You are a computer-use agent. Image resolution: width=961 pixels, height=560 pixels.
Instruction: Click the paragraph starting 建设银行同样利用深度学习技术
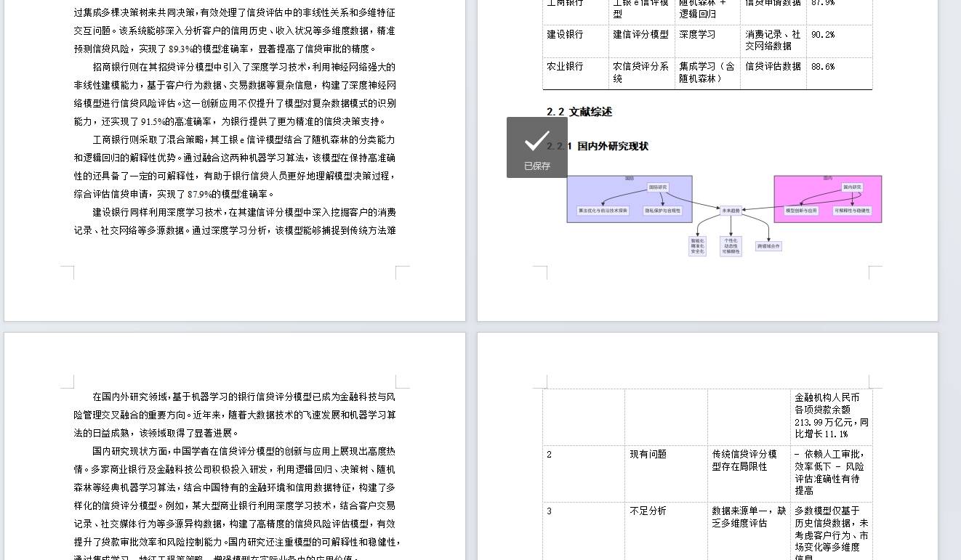click(235, 222)
